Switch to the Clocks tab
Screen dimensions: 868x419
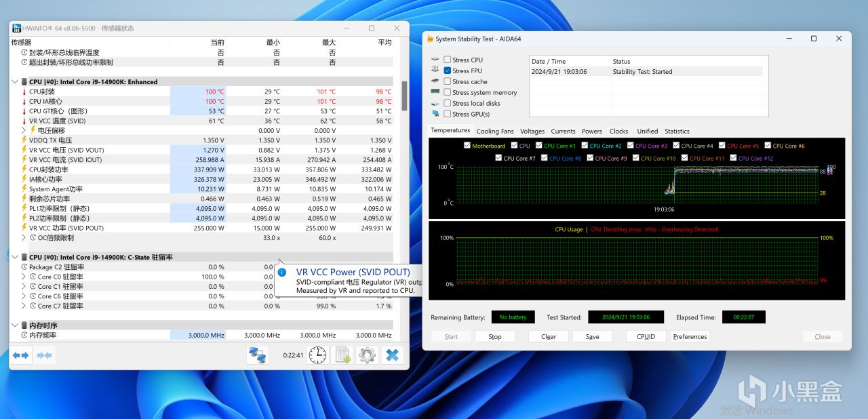click(x=618, y=132)
